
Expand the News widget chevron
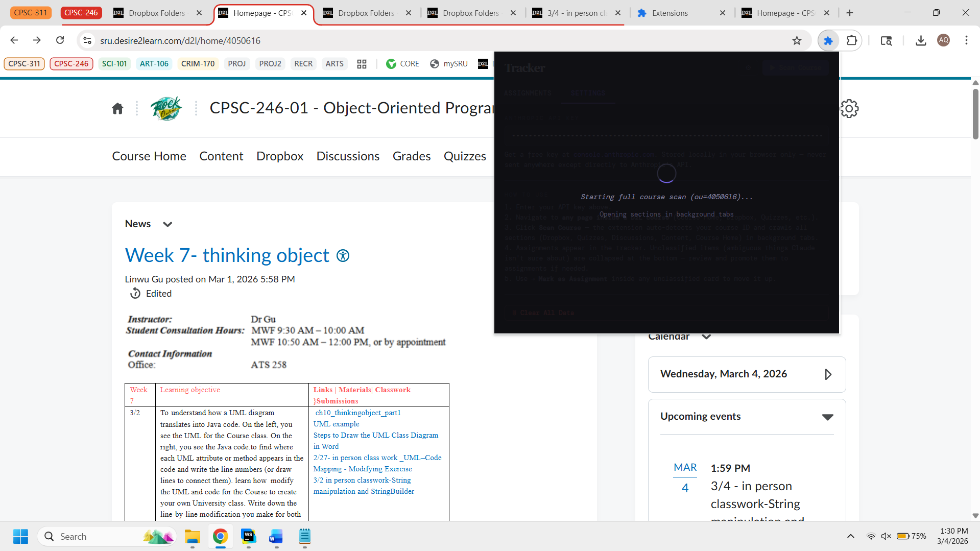[168, 224]
